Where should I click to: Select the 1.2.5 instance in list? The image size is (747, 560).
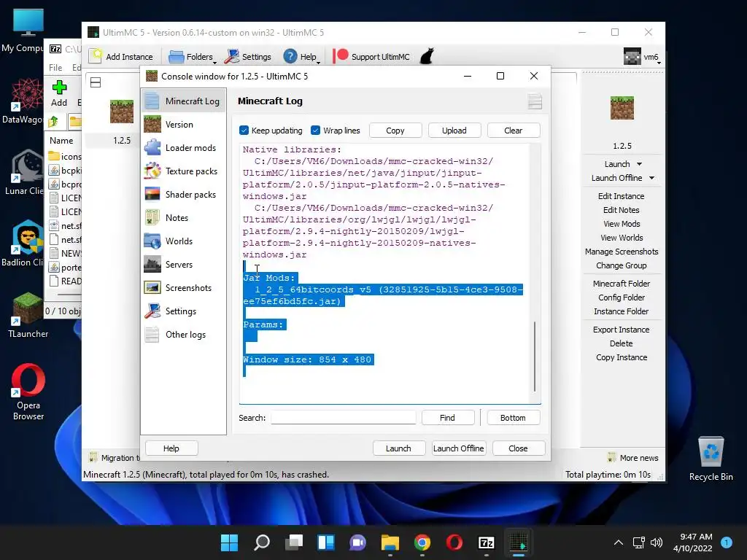[x=122, y=122]
